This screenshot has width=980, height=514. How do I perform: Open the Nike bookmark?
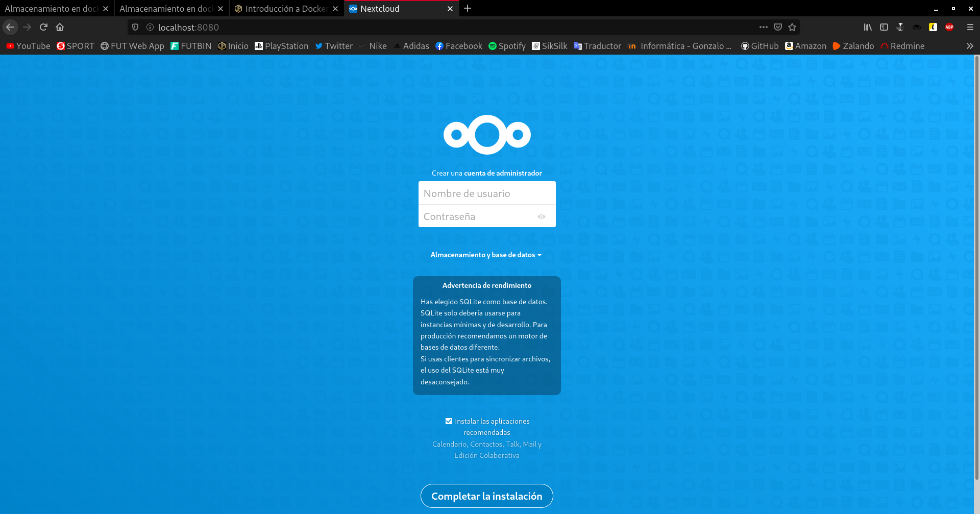coord(372,46)
